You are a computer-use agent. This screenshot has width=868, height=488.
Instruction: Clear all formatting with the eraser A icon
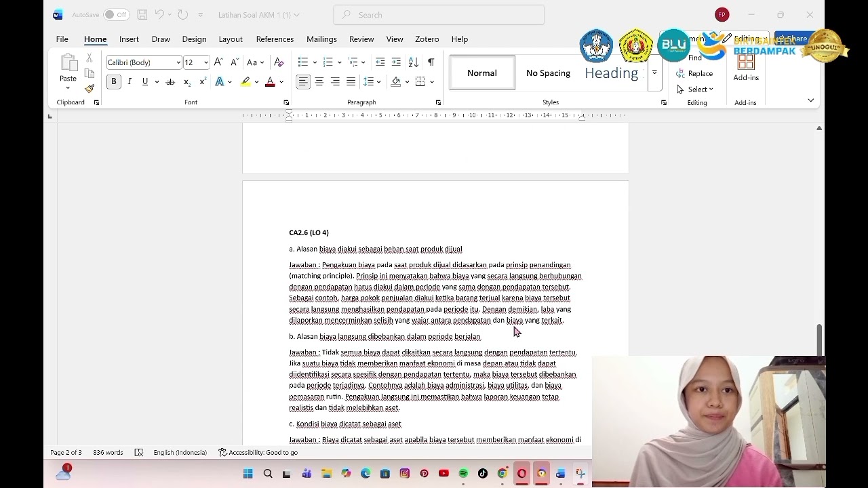tap(279, 62)
